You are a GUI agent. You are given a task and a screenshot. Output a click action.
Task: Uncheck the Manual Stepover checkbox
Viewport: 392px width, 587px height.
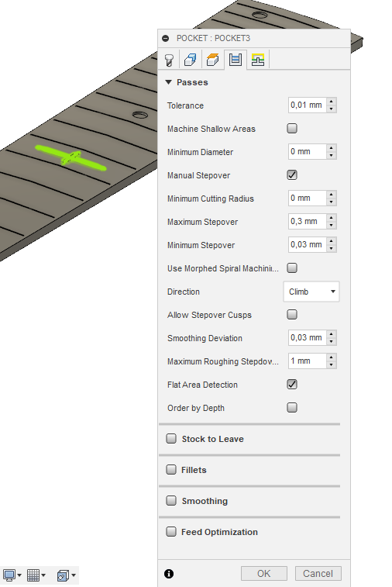pos(292,174)
